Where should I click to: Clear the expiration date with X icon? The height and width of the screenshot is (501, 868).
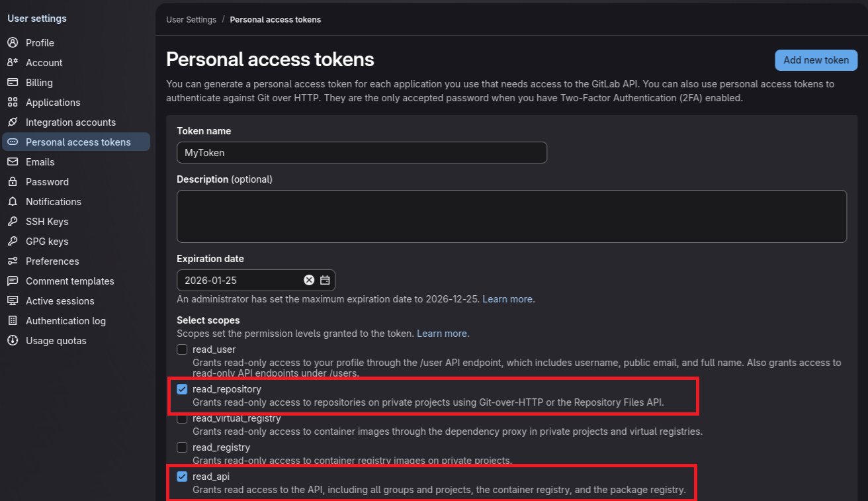tap(309, 280)
